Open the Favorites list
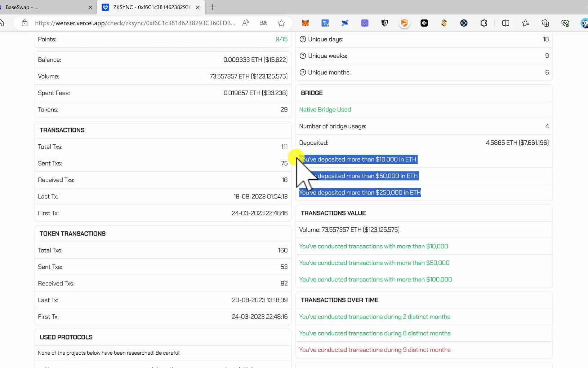 coord(525,23)
